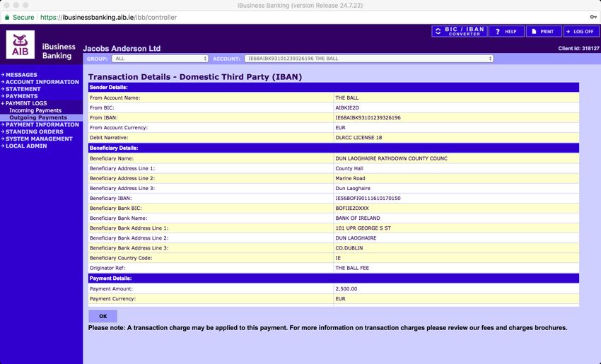Viewport: 601px width, 364px height.
Task: Click the Jacobs Anderson Ltd company name
Action: point(122,49)
